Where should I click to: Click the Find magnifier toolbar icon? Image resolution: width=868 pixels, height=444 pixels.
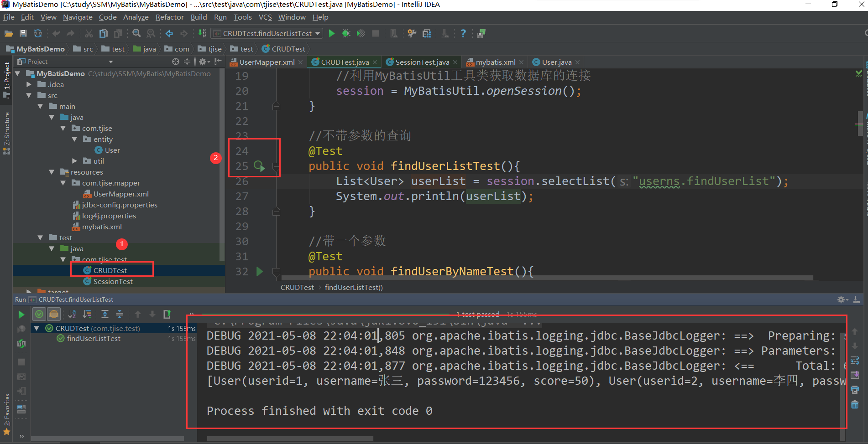pos(136,33)
